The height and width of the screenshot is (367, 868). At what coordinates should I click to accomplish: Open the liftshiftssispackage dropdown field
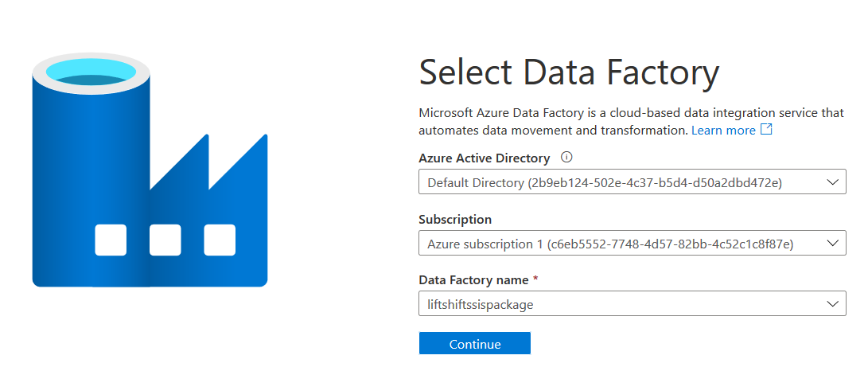click(x=621, y=303)
